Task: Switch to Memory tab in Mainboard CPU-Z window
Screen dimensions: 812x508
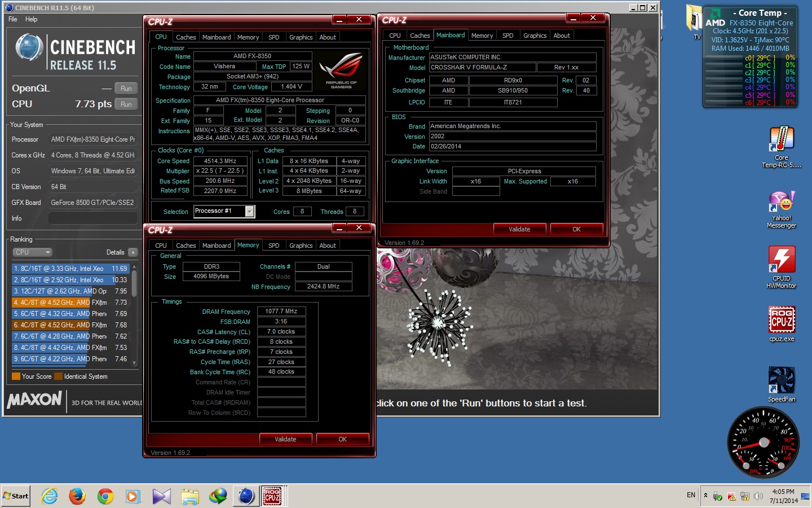Action: (x=482, y=36)
